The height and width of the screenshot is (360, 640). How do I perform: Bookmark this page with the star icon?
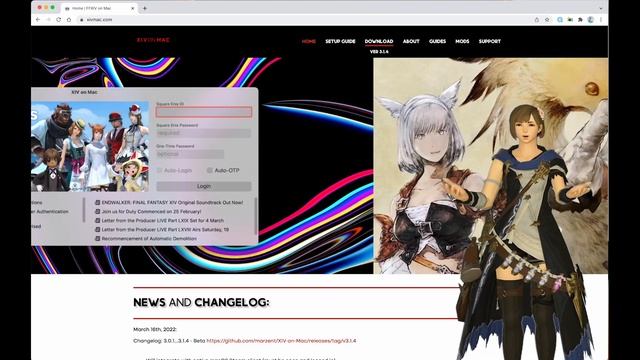coord(547,20)
